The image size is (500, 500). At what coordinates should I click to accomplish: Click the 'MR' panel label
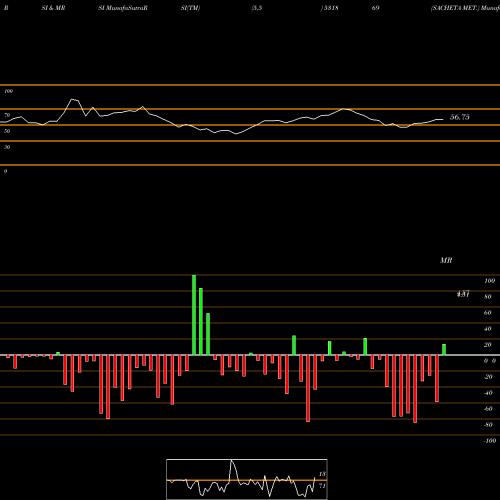coord(446,260)
